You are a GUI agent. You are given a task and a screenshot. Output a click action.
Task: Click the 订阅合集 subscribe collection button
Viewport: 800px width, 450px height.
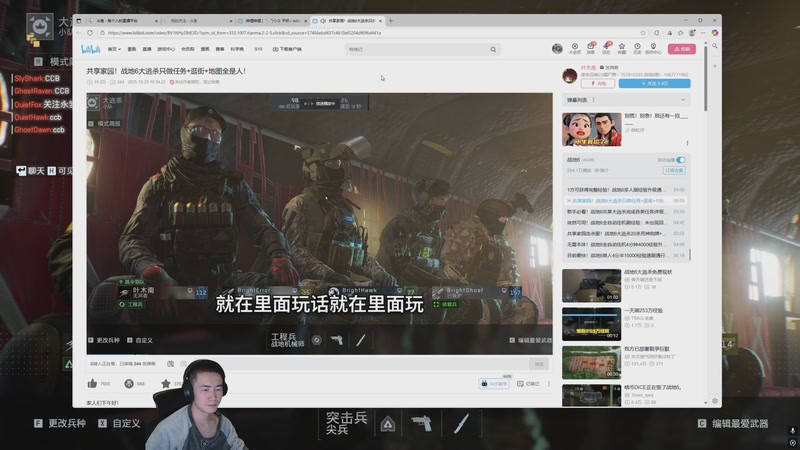pyautogui.click(x=674, y=170)
